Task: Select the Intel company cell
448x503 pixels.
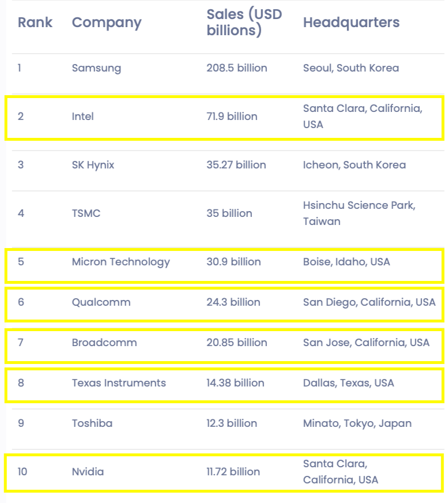Action: 82,116
